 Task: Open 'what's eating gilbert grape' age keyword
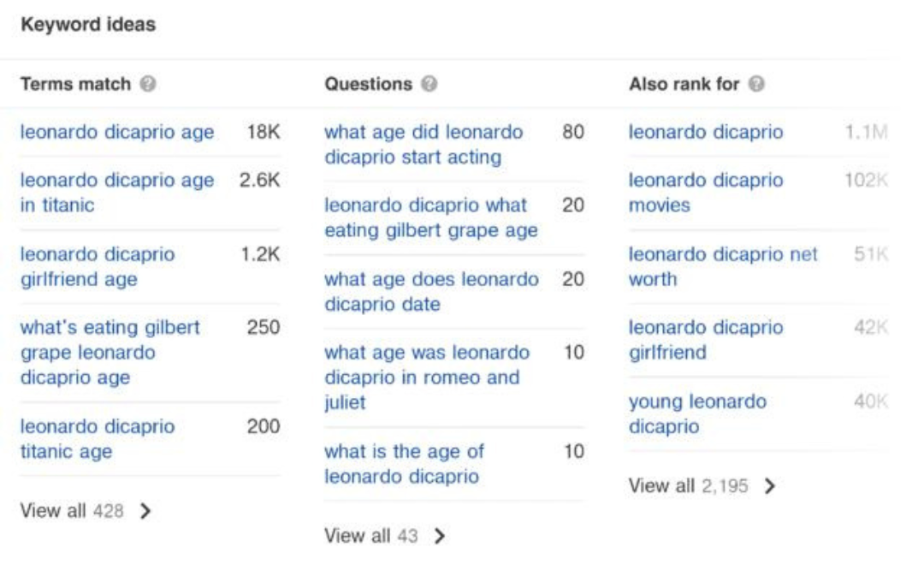110,352
